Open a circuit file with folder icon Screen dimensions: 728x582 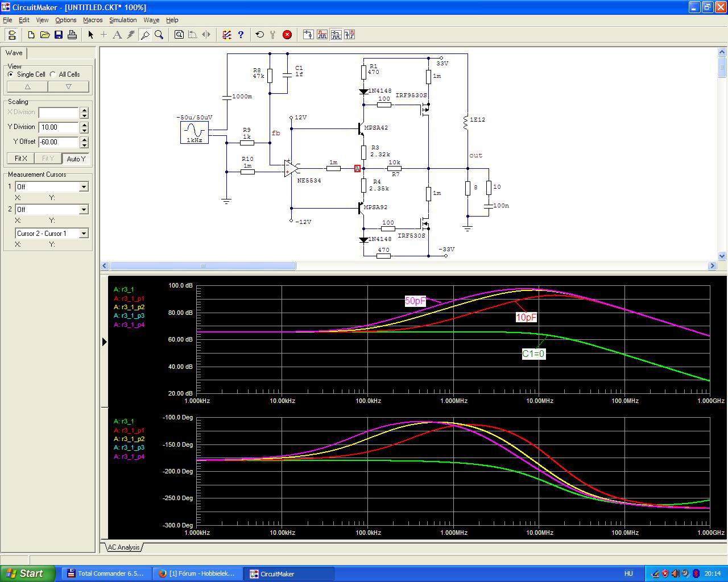[x=45, y=35]
